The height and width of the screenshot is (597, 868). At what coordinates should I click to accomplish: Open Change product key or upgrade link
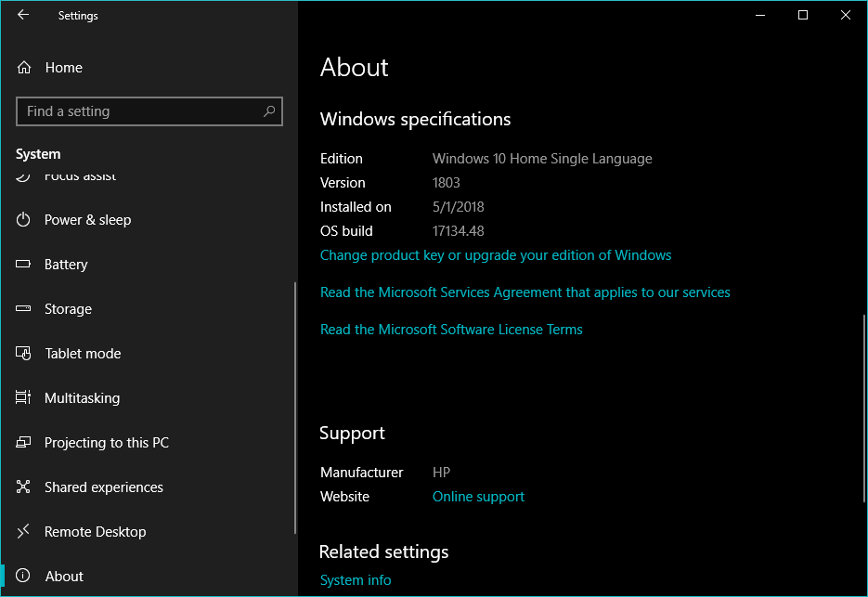pyautogui.click(x=495, y=255)
